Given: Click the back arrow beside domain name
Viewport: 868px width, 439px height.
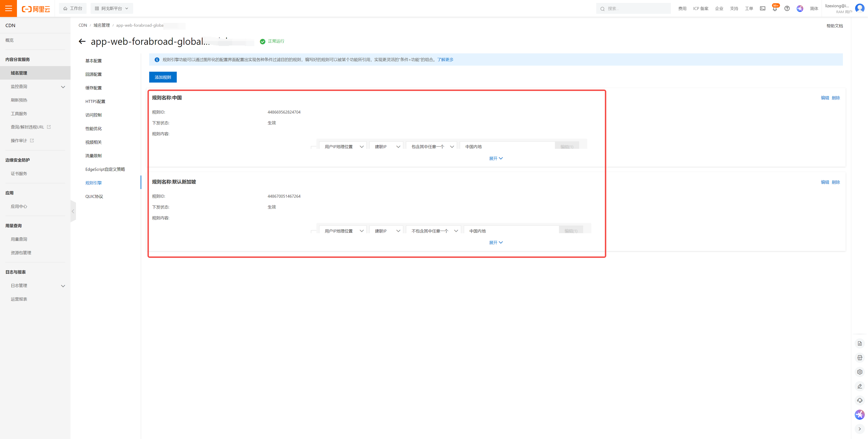Looking at the screenshot, I should (82, 41).
